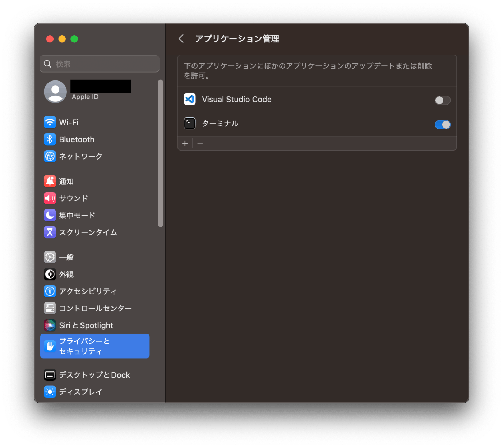Select 通知 in the sidebar
The width and height of the screenshot is (503, 448).
pyautogui.click(x=95, y=181)
